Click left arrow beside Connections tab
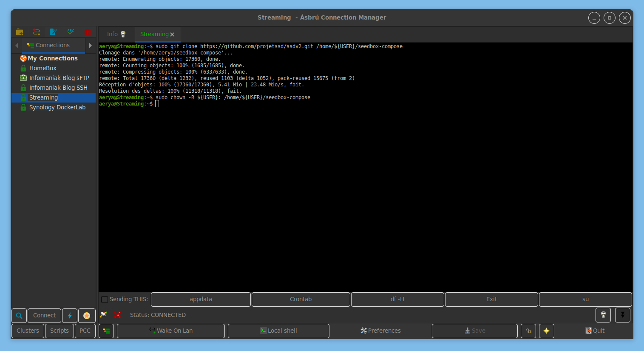The image size is (644, 351). (17, 46)
